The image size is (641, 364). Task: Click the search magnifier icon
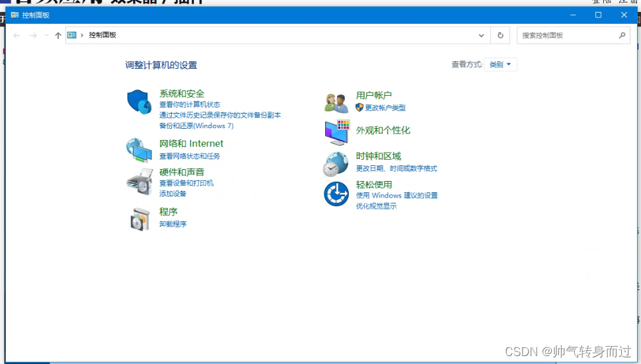click(x=622, y=35)
